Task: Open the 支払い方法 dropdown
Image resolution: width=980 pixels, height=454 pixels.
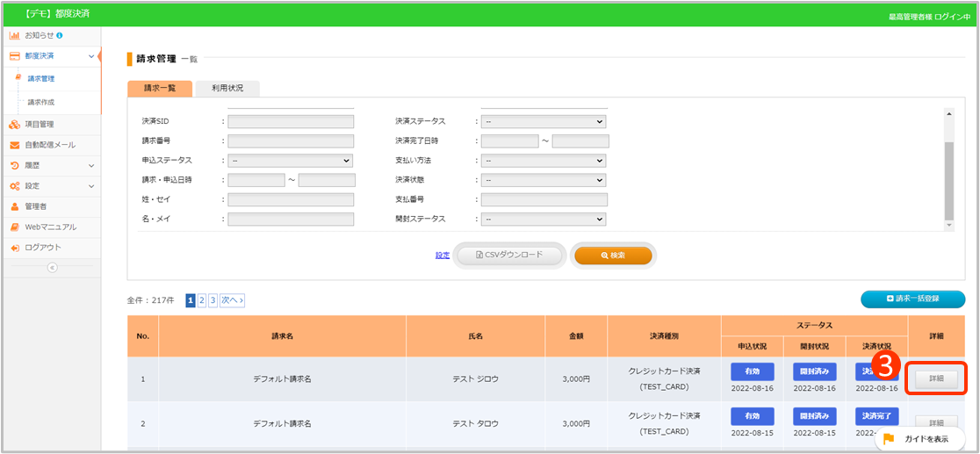Action: pos(544,161)
